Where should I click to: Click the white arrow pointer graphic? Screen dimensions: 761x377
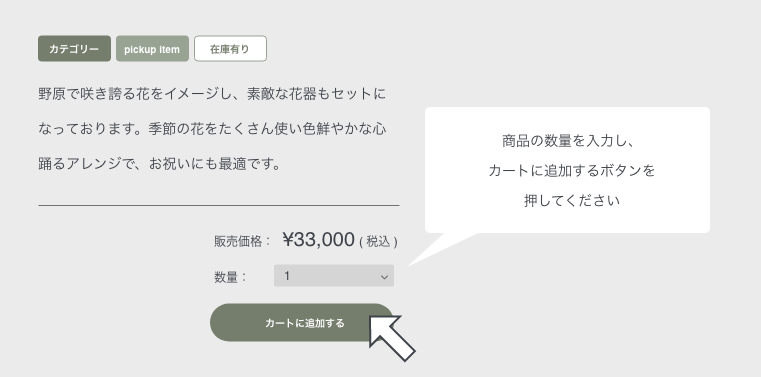(392, 338)
